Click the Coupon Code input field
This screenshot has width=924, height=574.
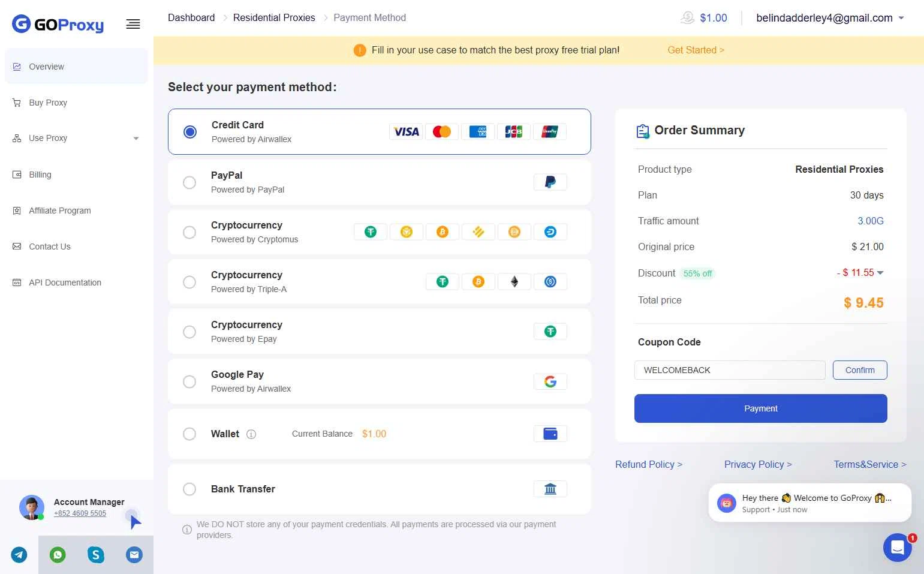(730, 370)
